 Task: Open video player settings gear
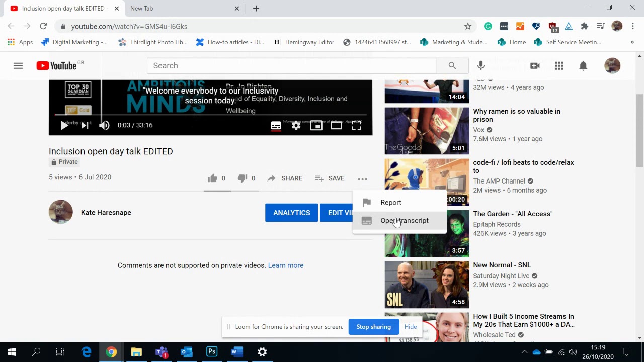point(296,126)
